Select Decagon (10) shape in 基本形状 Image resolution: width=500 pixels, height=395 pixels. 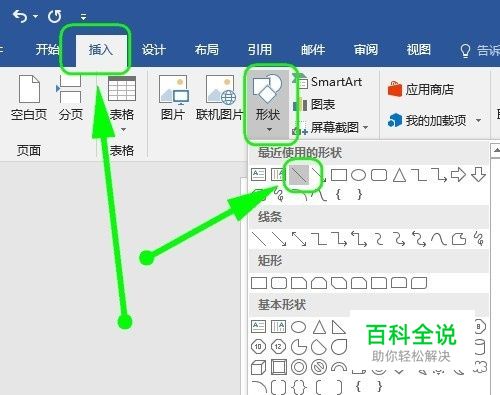click(258, 347)
